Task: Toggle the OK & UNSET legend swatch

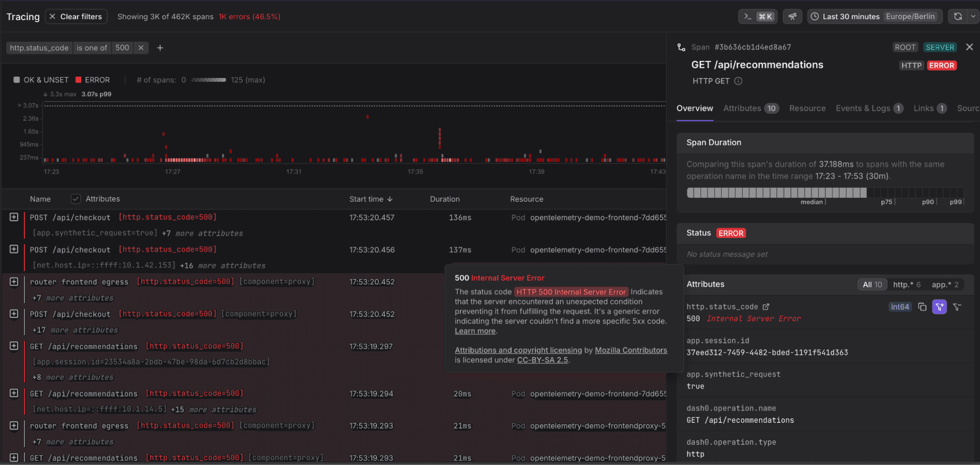Action: [x=17, y=79]
